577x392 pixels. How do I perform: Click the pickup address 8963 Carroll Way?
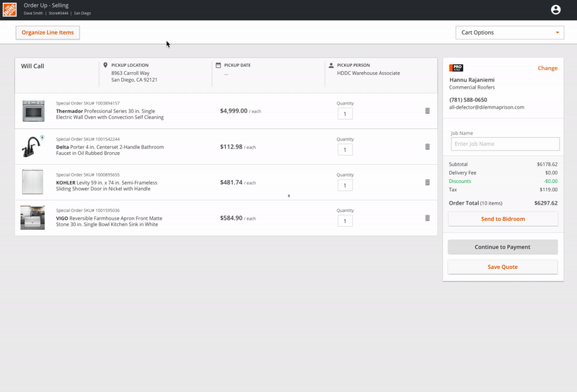tap(134, 76)
